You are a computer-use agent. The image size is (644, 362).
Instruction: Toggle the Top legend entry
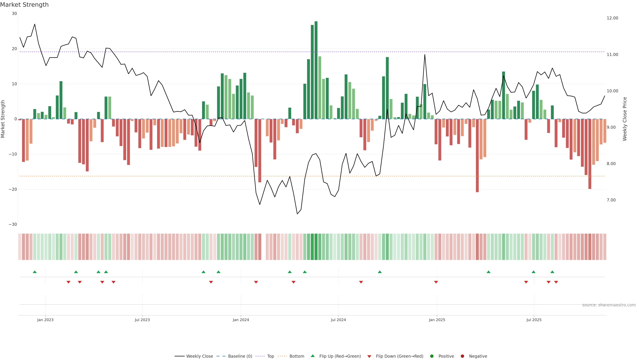click(x=271, y=356)
